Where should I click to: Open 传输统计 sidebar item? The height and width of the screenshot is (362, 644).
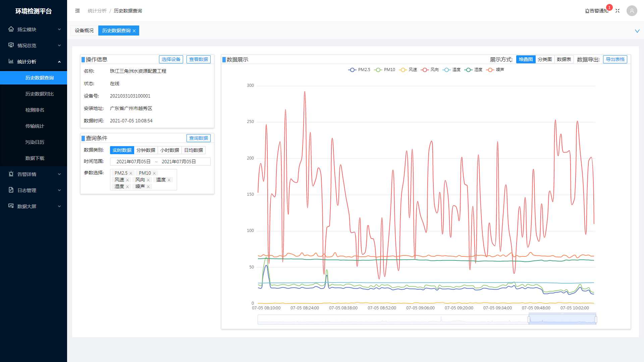tap(34, 126)
